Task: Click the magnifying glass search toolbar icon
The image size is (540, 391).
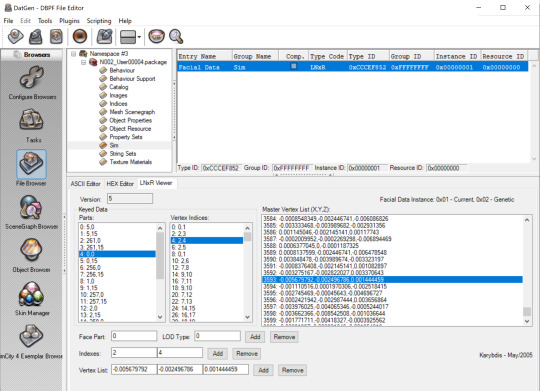Action: pyautogui.click(x=176, y=37)
